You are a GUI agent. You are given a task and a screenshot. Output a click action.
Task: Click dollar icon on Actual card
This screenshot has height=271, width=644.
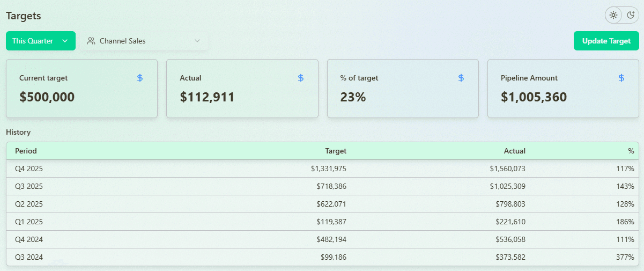click(x=301, y=78)
